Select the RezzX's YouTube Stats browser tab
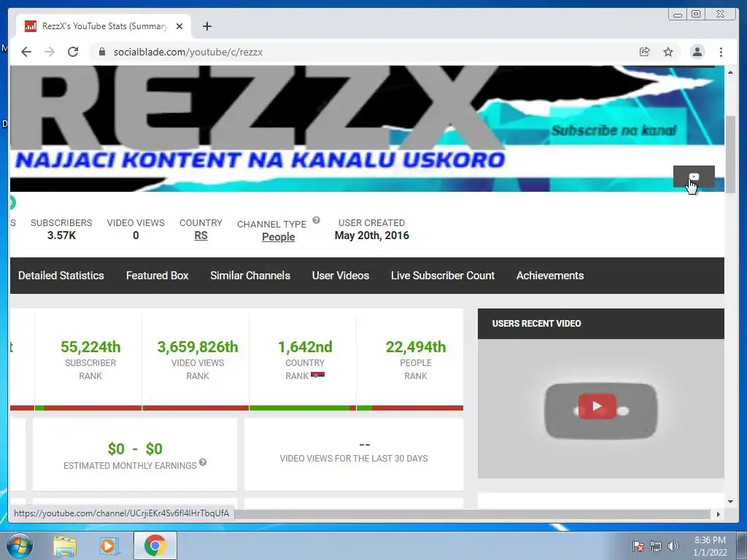The image size is (747, 560). (x=104, y=26)
